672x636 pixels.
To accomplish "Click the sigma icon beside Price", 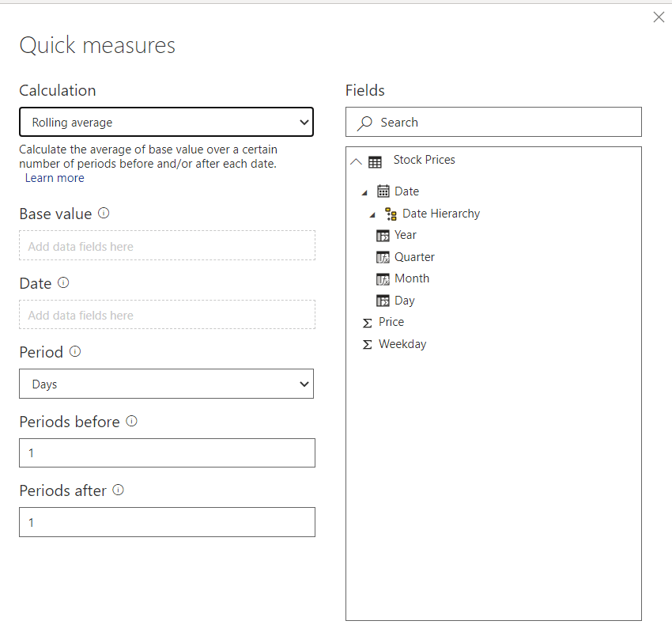I will [x=368, y=323].
